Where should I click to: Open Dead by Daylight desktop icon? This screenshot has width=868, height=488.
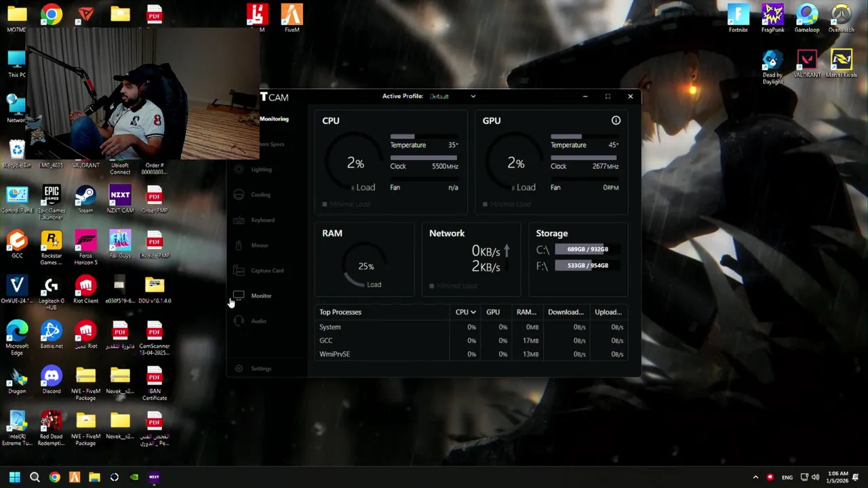click(x=772, y=67)
